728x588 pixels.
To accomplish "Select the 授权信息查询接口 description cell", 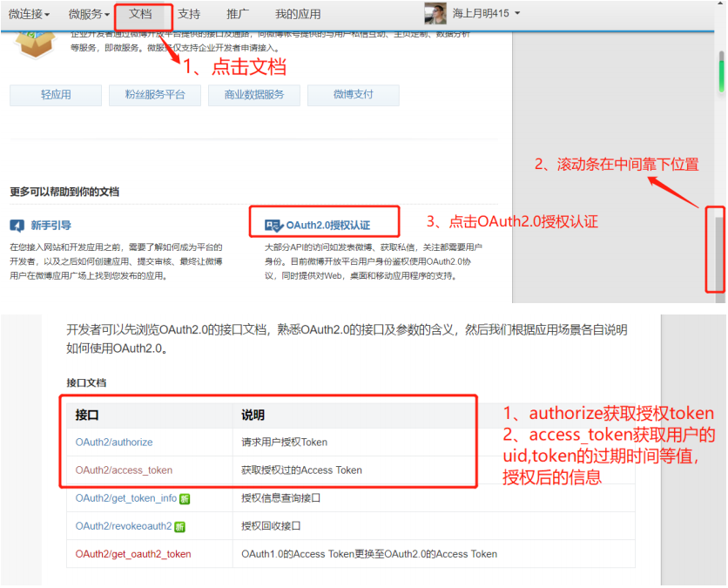I will 434,498.
